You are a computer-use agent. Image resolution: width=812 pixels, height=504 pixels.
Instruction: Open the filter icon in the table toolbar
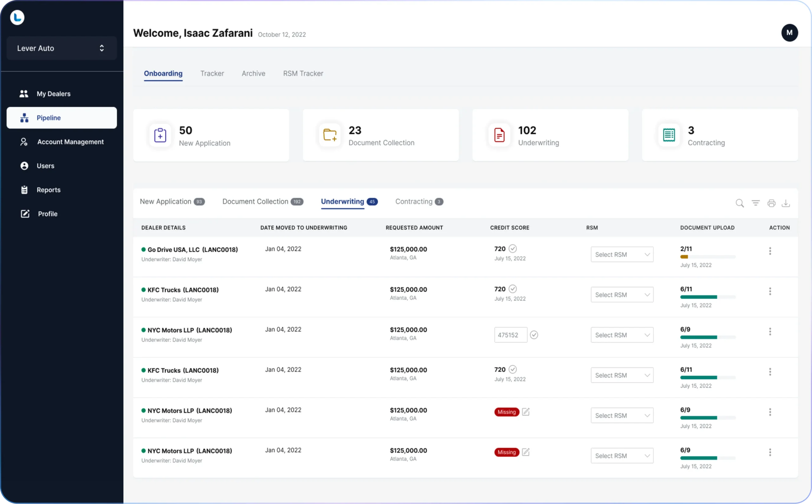click(755, 203)
